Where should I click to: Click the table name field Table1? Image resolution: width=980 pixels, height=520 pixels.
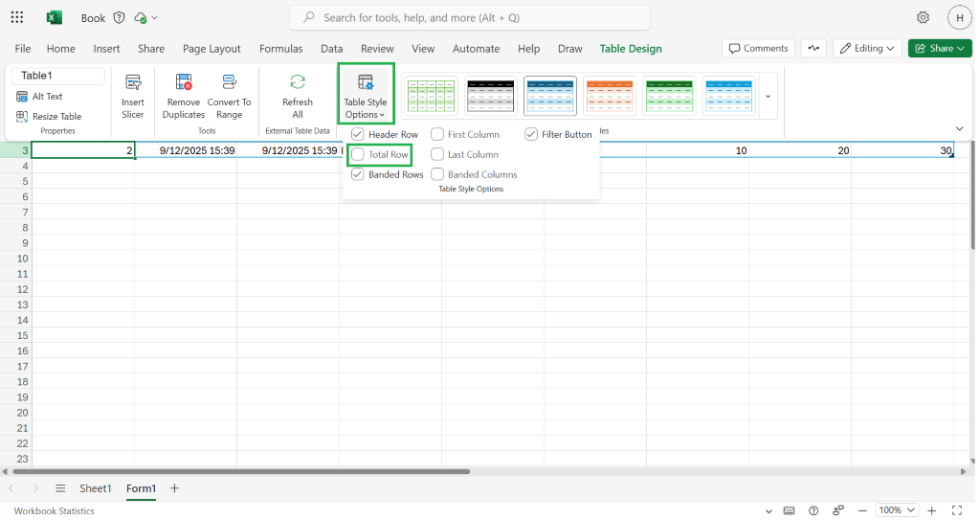point(58,76)
